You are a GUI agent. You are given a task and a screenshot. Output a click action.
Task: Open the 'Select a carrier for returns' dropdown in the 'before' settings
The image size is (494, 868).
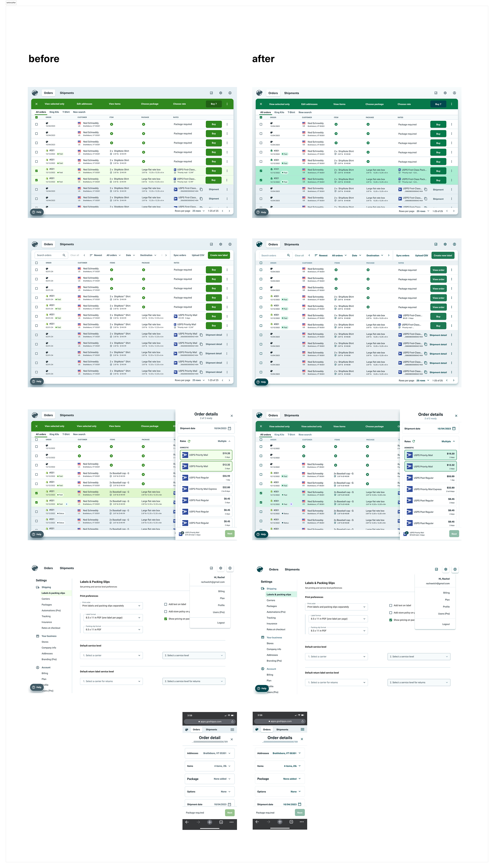click(x=111, y=681)
